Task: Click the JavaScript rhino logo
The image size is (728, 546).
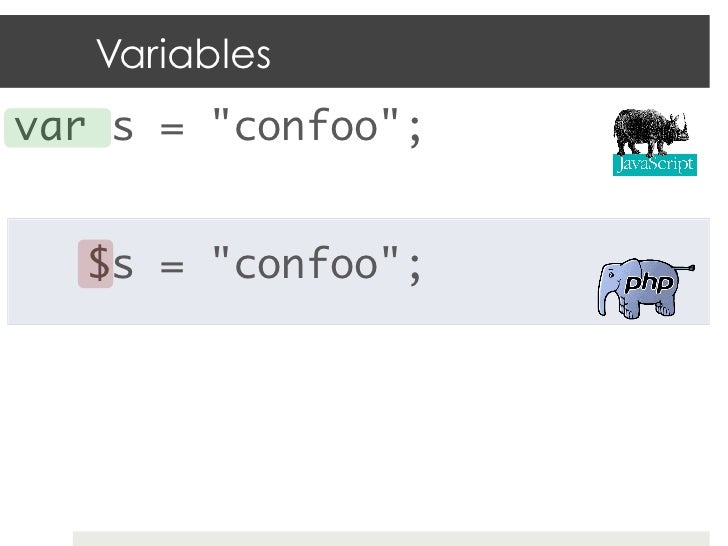Action: pyautogui.click(x=649, y=131)
